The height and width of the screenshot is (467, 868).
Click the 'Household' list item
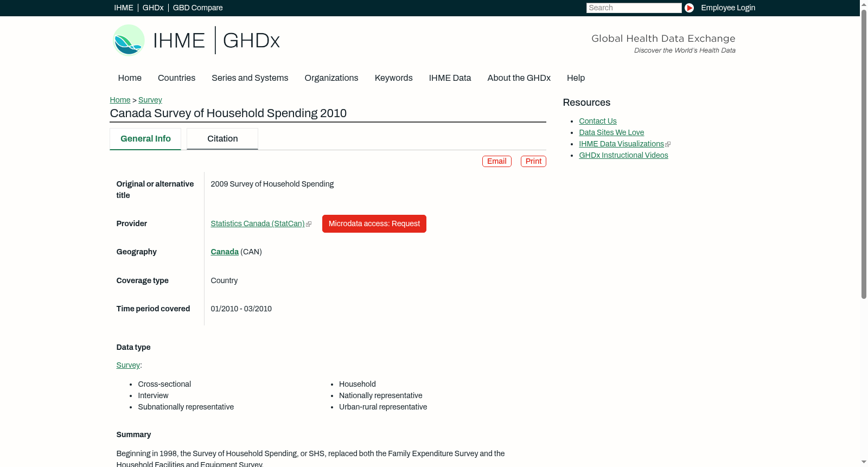(x=357, y=385)
